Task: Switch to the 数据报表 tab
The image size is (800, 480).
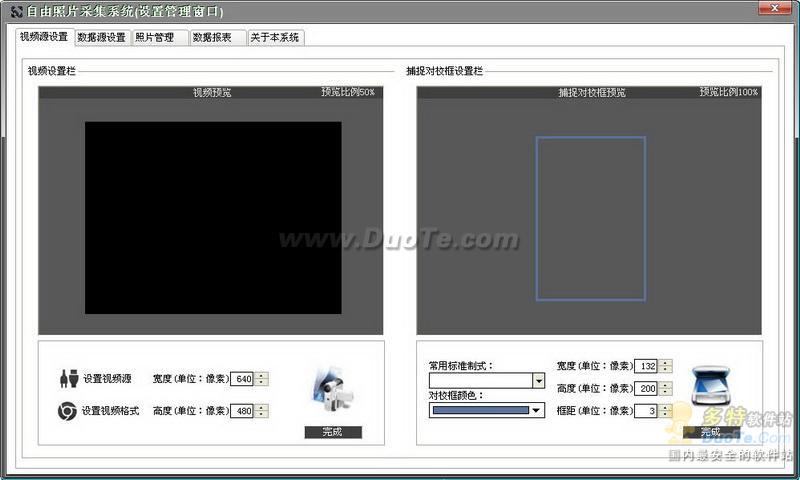Action: coord(216,38)
